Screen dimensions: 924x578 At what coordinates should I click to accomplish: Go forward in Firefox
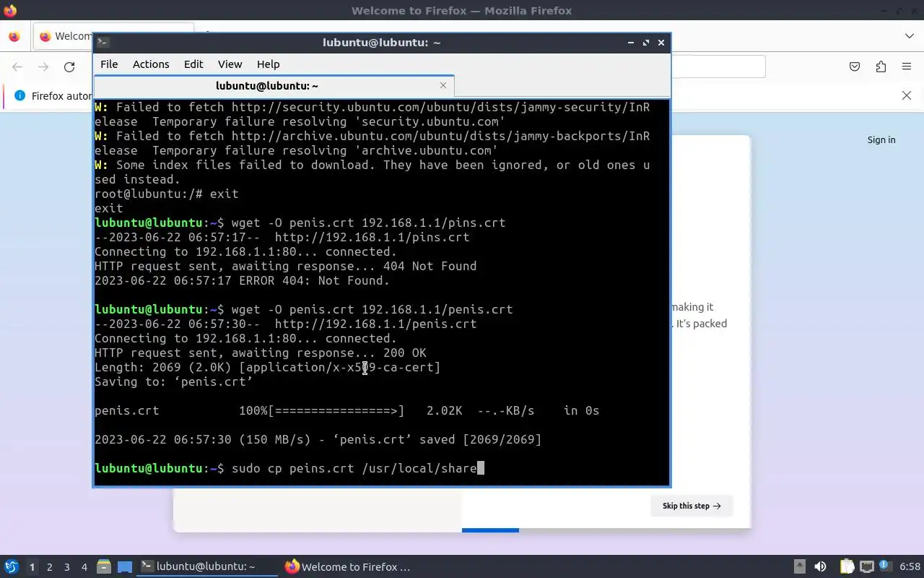[43, 67]
